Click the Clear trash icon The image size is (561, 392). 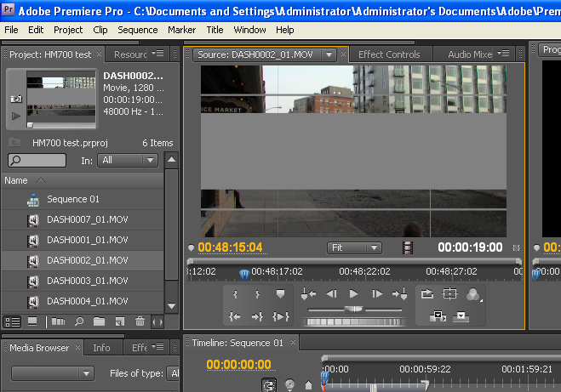140,321
